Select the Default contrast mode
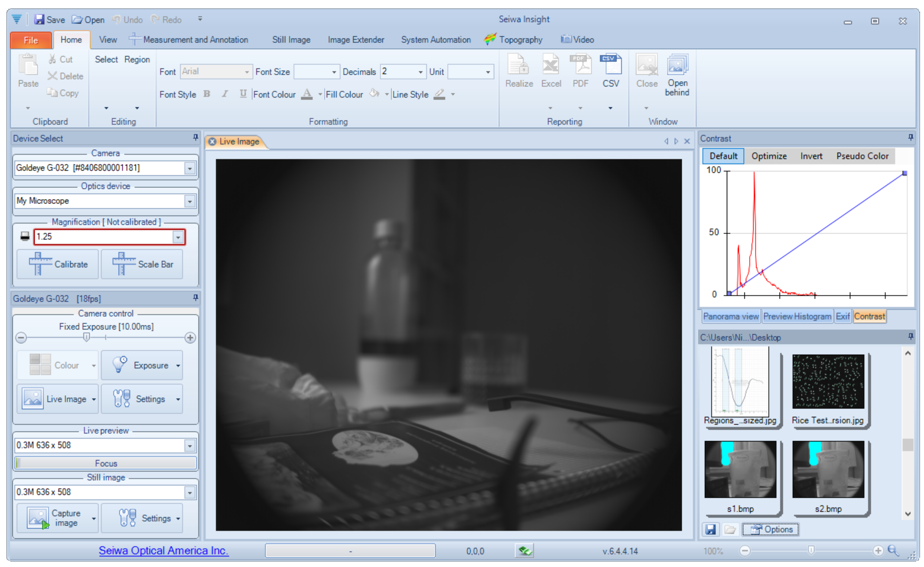This screenshot has width=924, height=567. [x=723, y=156]
